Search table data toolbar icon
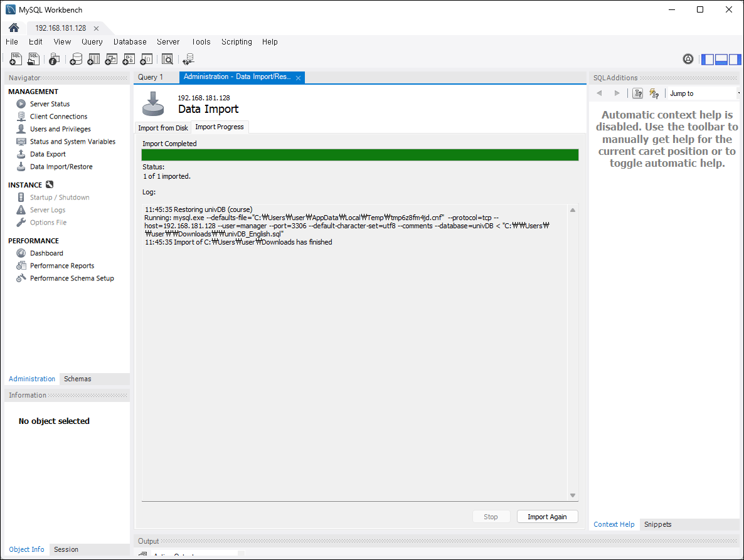 click(167, 60)
